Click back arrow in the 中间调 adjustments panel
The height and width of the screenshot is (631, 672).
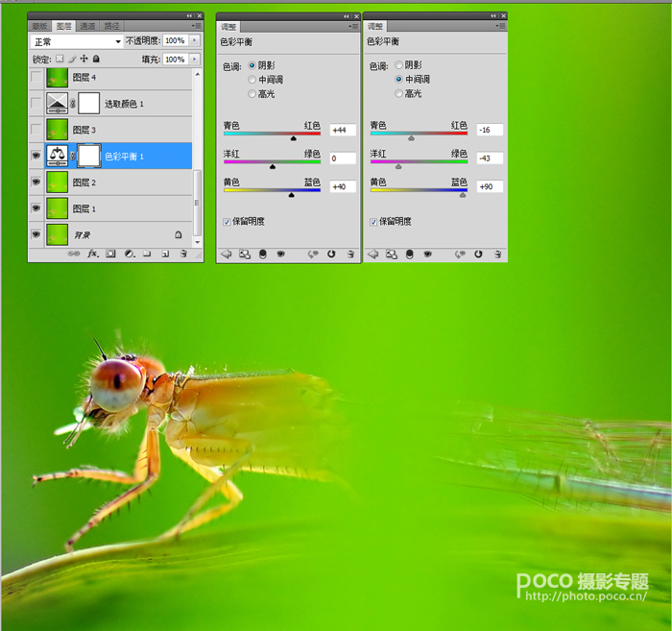point(372,255)
